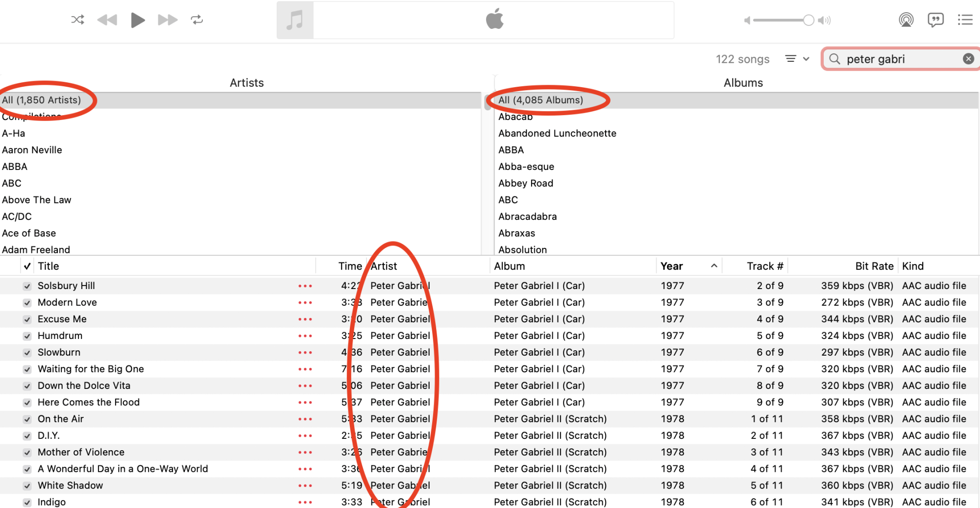Image resolution: width=980 pixels, height=508 pixels.
Task: Click the search magnifier icon
Action: point(835,59)
